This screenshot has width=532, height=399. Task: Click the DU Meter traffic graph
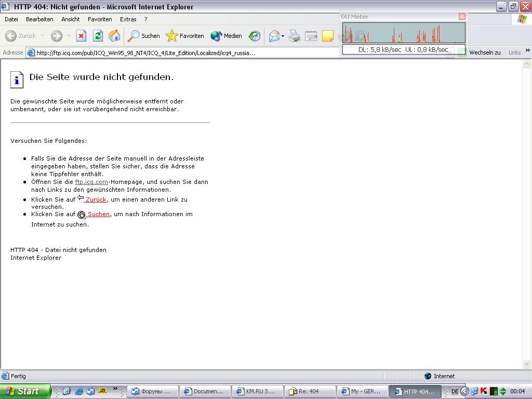coord(404,33)
